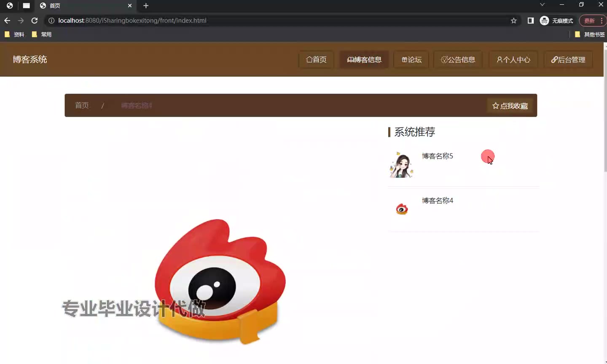Open a new browser tab
Image resolution: width=607 pixels, height=364 pixels.
(146, 5)
